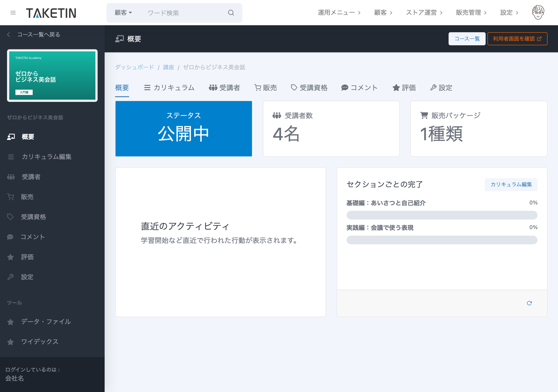Click the 評価 sidebar star icon
This screenshot has height=392, width=558.
coord(11,257)
